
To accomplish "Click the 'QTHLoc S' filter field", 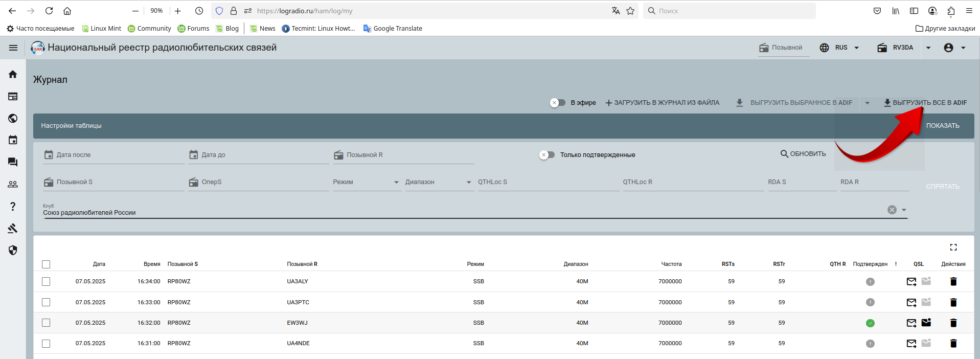I will 549,182.
